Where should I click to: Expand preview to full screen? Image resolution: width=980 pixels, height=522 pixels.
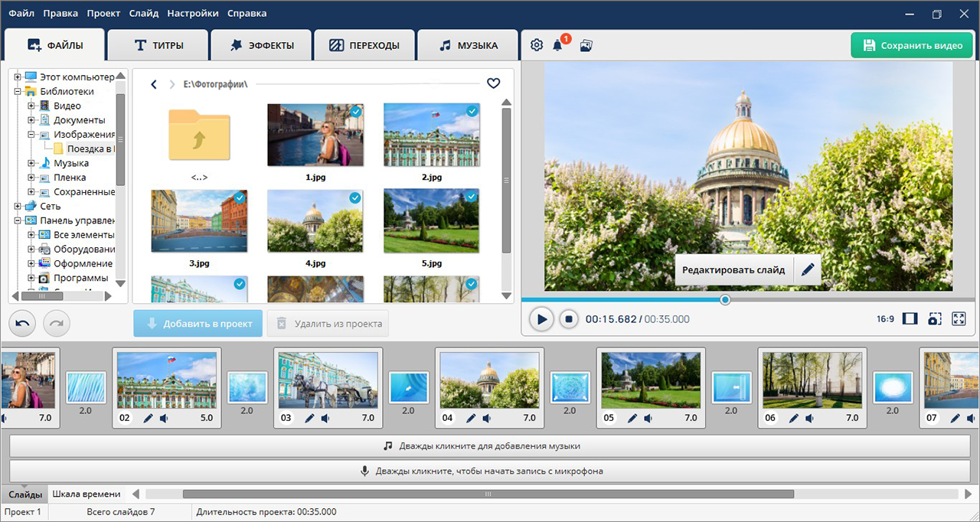click(x=959, y=319)
